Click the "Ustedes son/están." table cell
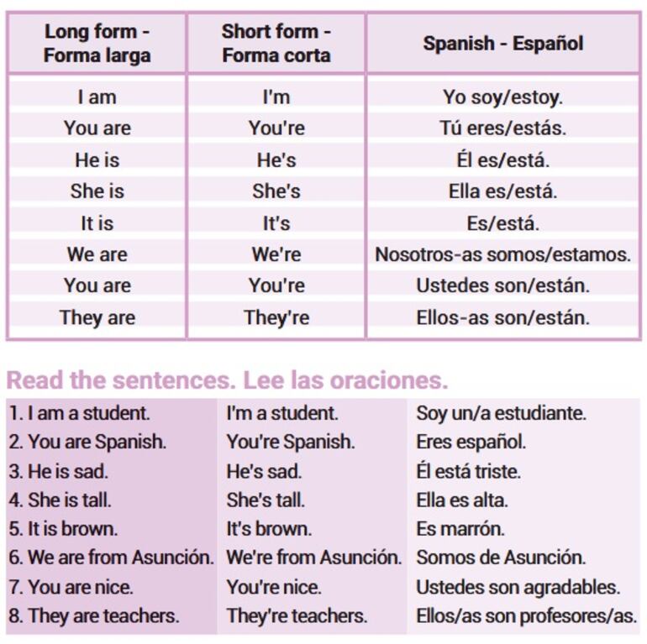647x644 pixels. (502, 285)
